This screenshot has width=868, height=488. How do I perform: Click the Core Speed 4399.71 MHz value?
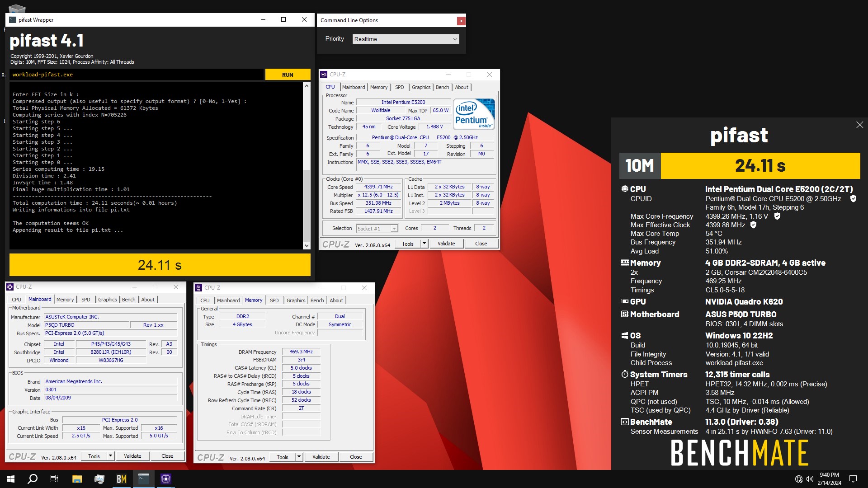(x=378, y=187)
